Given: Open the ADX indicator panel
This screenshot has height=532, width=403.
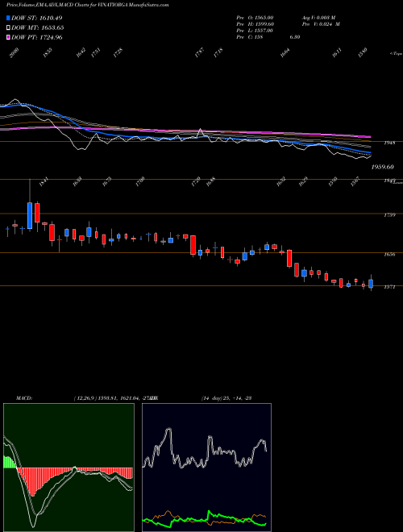Looking at the screenshot, I should [x=206, y=468].
